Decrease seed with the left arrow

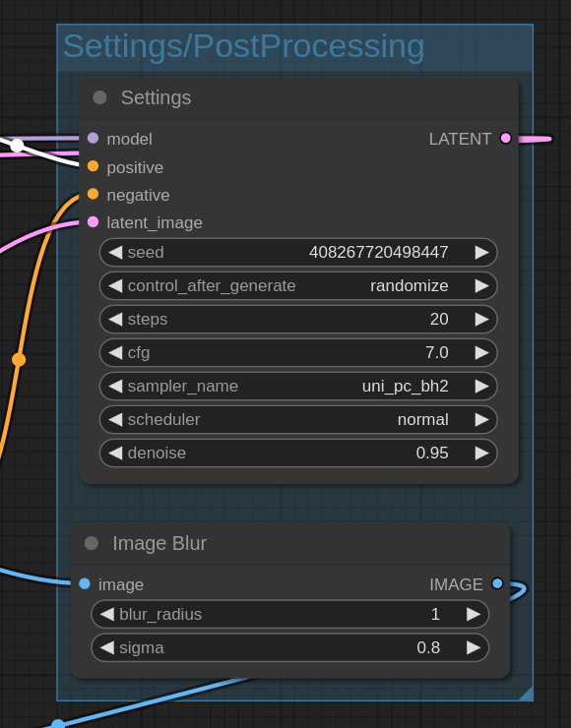click(x=115, y=253)
